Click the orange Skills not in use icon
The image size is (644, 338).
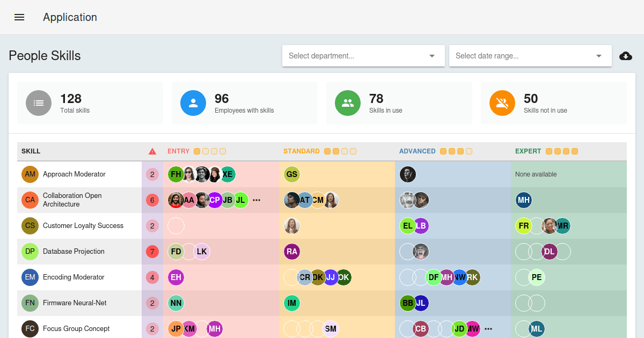(x=502, y=103)
